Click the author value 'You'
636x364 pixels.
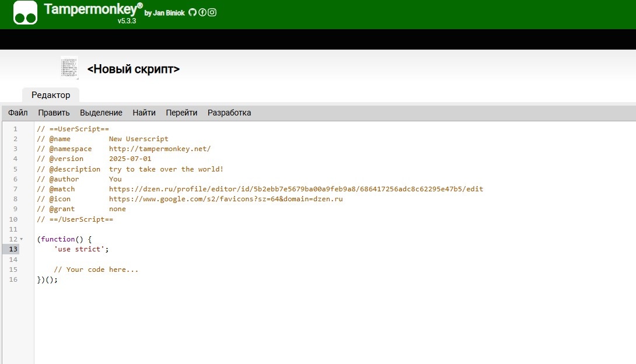point(115,179)
